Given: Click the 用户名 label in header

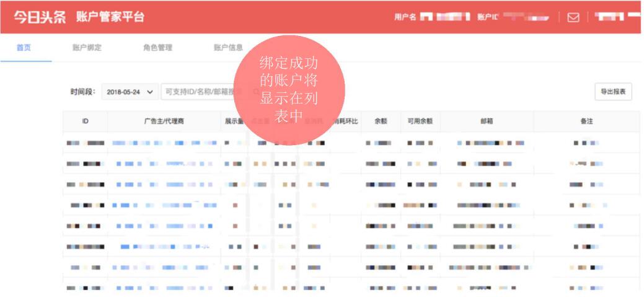Looking at the screenshot, I should point(405,17).
